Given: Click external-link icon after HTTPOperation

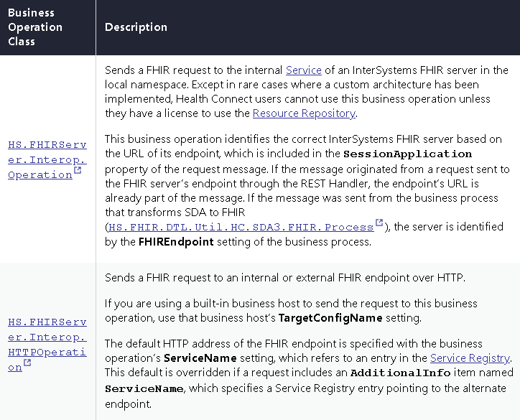Looking at the screenshot, I should 27,364.
